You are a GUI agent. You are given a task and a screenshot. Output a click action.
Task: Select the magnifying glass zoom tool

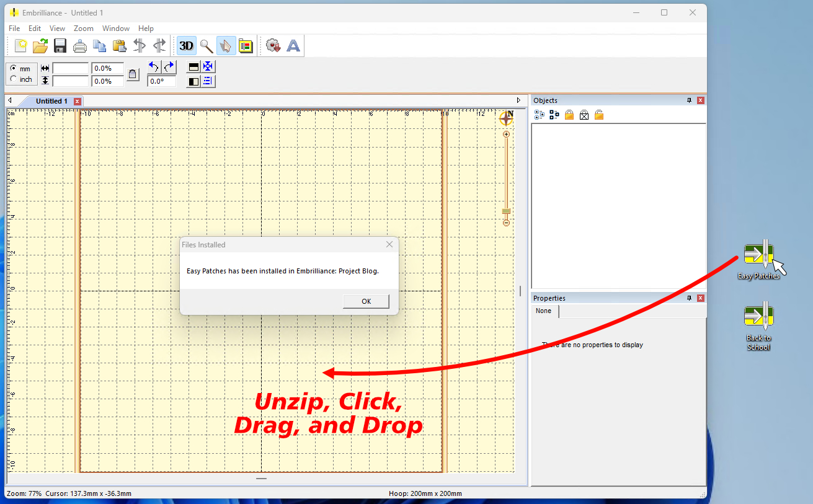point(207,45)
